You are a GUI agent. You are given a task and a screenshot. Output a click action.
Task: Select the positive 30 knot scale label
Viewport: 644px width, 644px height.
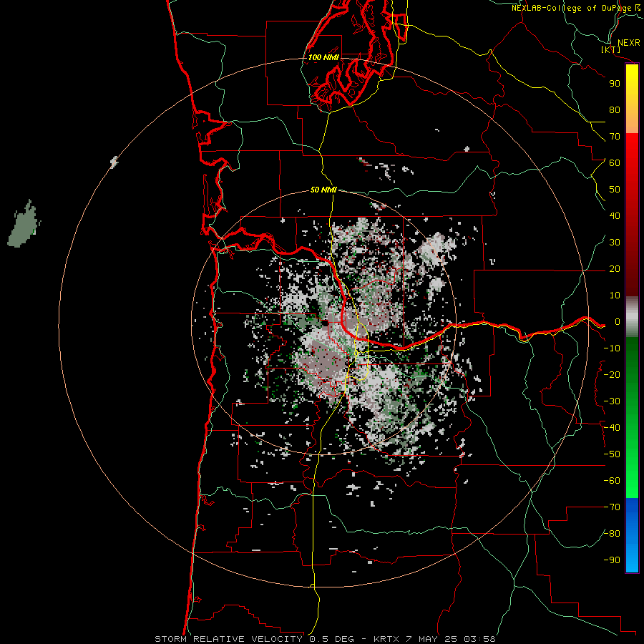pos(615,243)
